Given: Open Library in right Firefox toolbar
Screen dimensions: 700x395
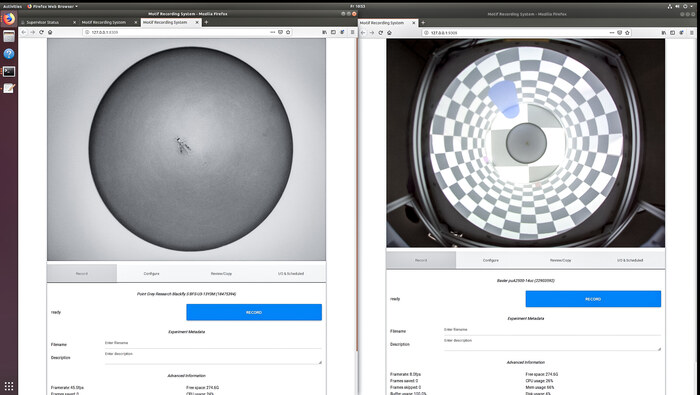Looking at the screenshot, I should (x=664, y=33).
